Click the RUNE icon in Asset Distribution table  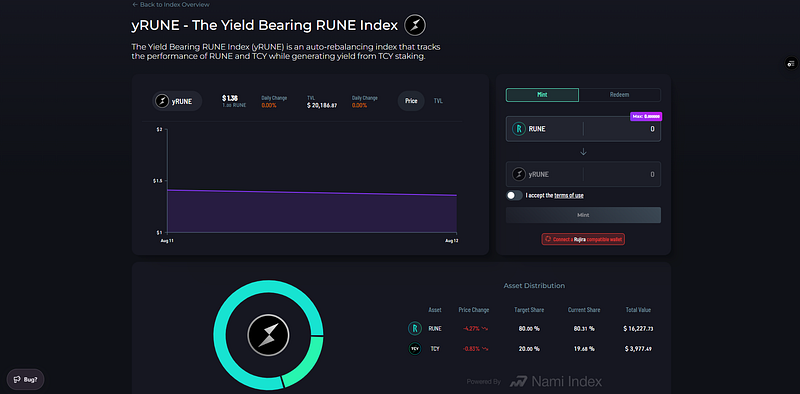click(x=415, y=329)
